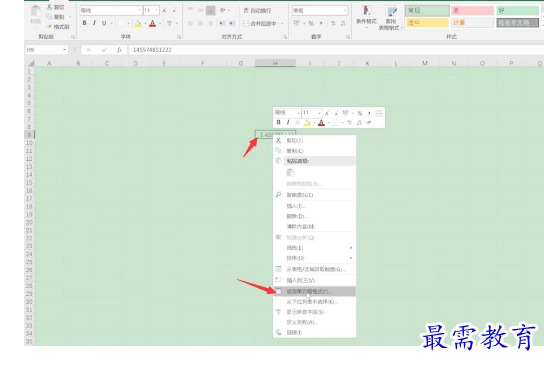Screen dimensions: 544x369
Task: Choose Delete (删除) in the context menu
Action: [x=314, y=216]
